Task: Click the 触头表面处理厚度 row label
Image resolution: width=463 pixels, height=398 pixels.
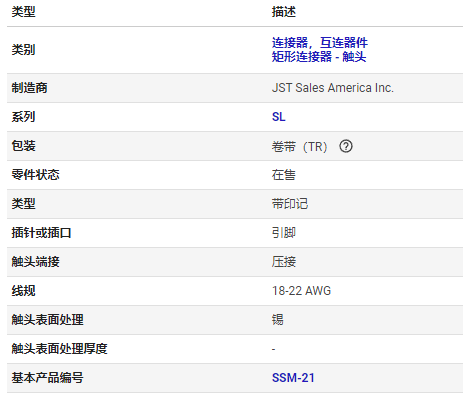Action: (59, 349)
